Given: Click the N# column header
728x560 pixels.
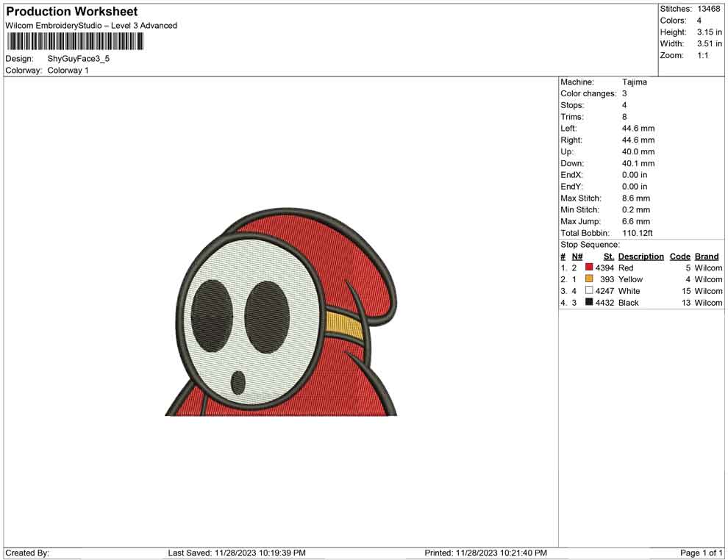Looking at the screenshot, I should coord(577,256).
